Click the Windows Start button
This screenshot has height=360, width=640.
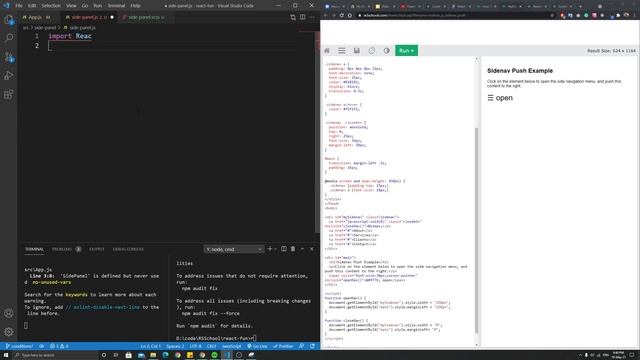[6, 355]
